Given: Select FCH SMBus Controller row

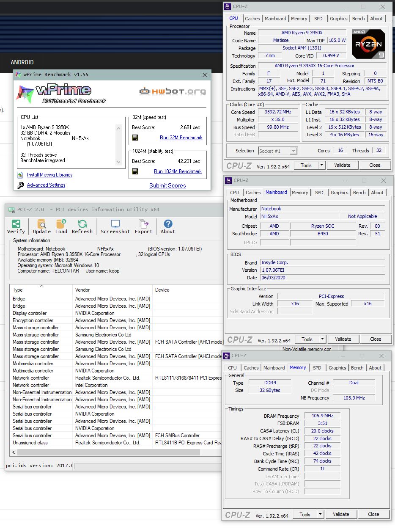Looking at the screenshot, I should click(x=116, y=436).
